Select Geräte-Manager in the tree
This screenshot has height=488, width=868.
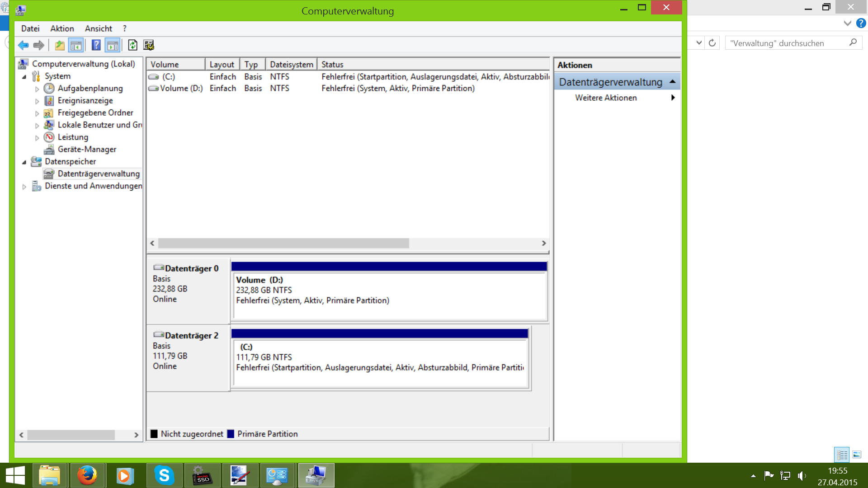pyautogui.click(x=87, y=149)
